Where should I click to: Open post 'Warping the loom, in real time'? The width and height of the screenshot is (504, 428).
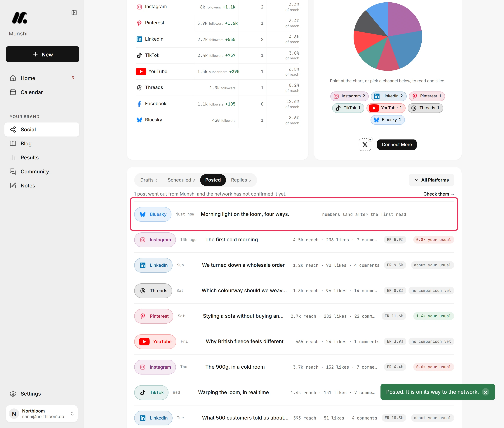(x=233, y=393)
